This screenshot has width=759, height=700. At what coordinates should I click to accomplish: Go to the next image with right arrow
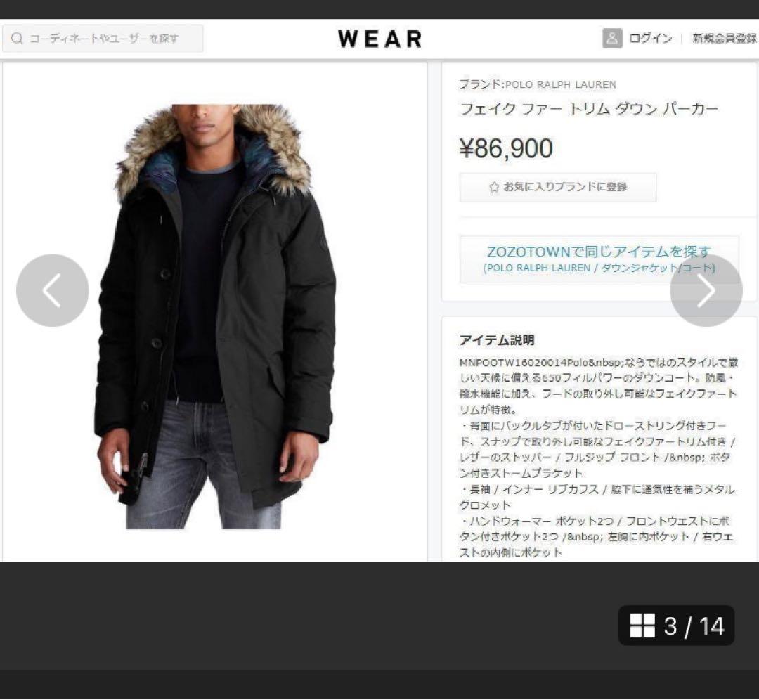[706, 290]
